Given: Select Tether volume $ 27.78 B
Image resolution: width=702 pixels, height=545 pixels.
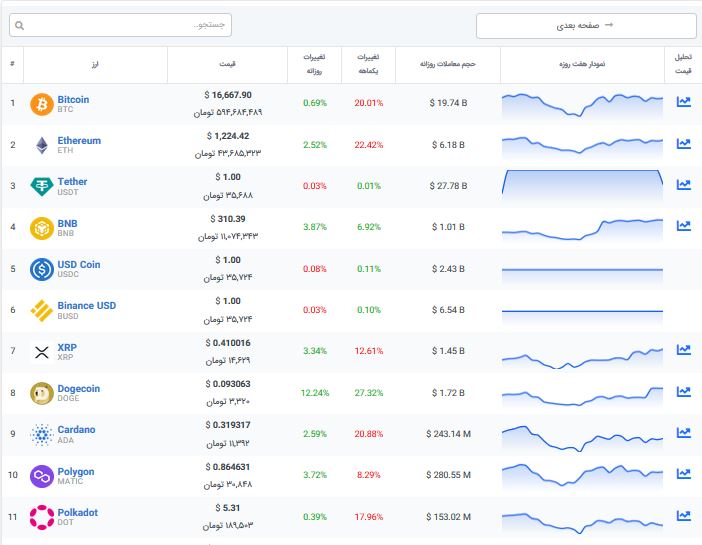Looking at the screenshot, I should 448,186.
